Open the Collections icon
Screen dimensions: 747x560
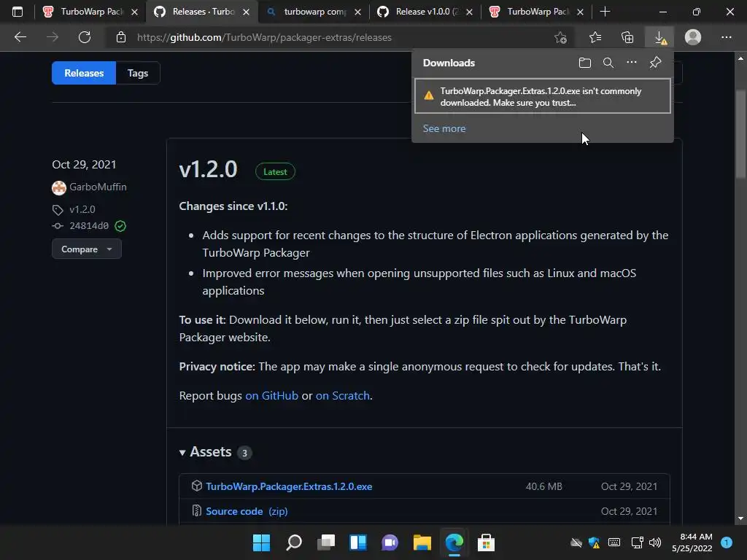click(x=627, y=37)
